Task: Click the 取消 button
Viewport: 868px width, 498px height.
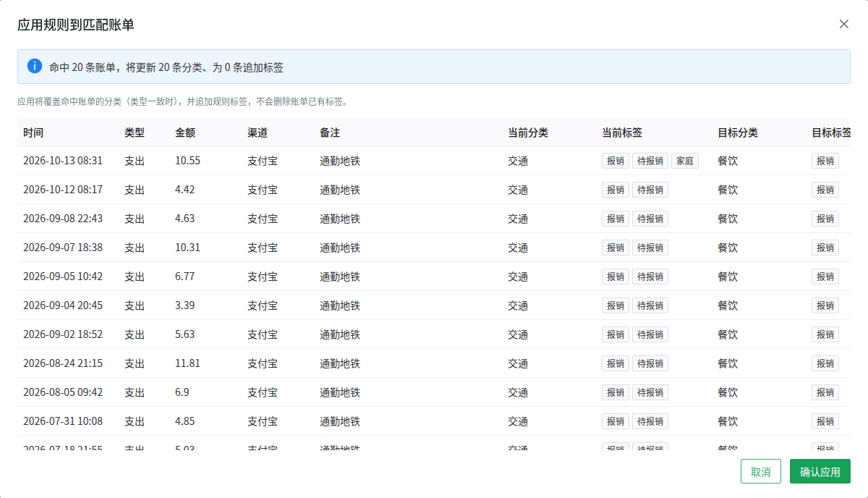Action: click(x=760, y=471)
